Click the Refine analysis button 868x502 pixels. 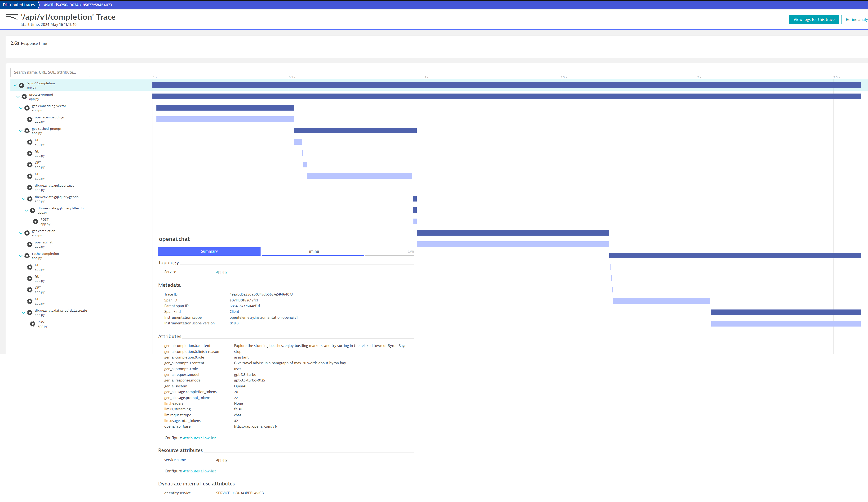[856, 19]
